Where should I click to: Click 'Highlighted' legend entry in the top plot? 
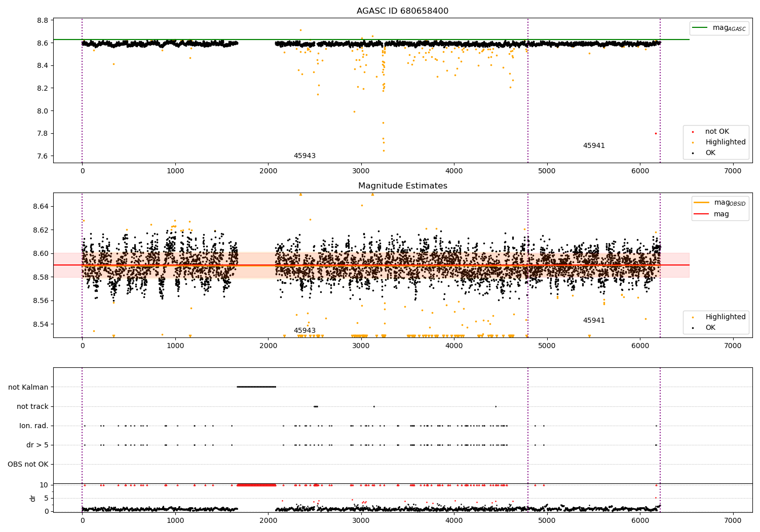[x=726, y=142]
